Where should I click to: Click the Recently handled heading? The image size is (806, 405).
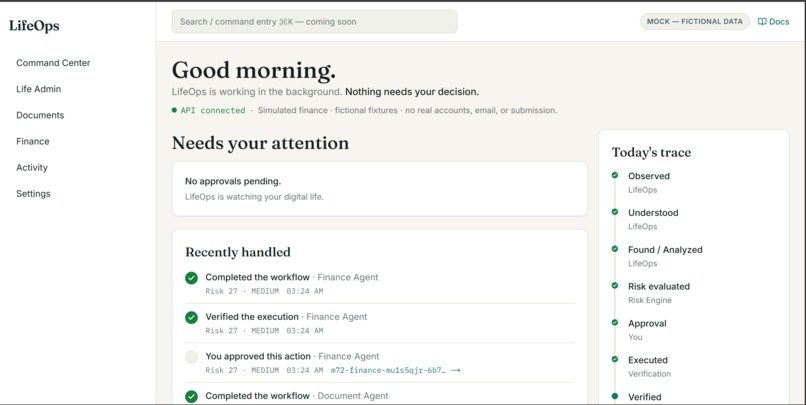238,252
